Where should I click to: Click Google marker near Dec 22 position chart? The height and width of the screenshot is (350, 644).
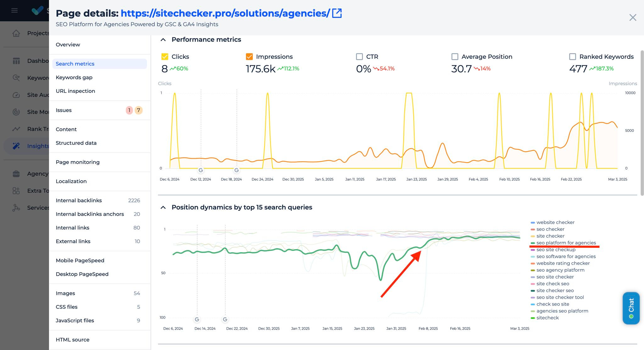click(225, 319)
